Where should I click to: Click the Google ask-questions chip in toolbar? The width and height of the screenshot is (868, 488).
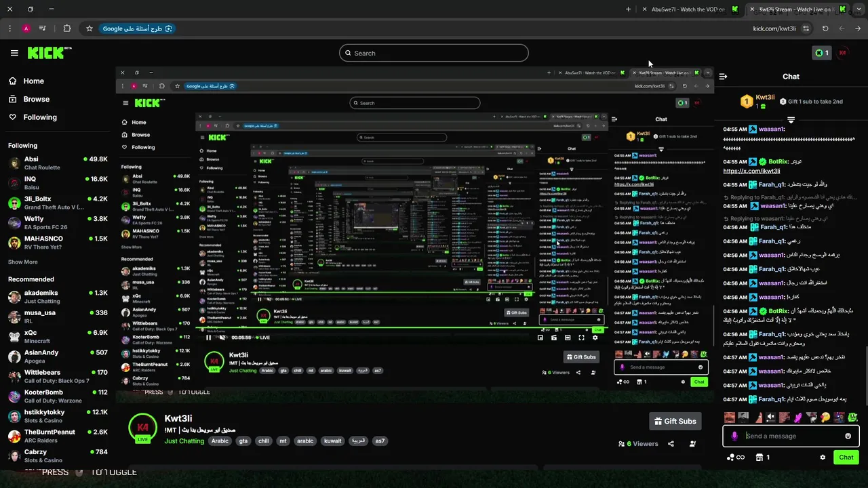coord(138,28)
